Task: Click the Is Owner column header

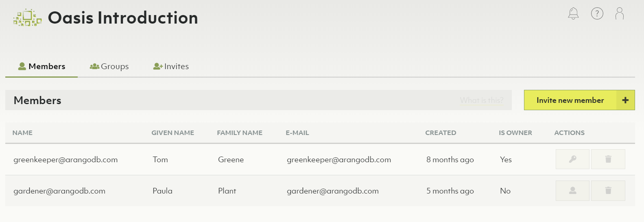Action: (515, 133)
